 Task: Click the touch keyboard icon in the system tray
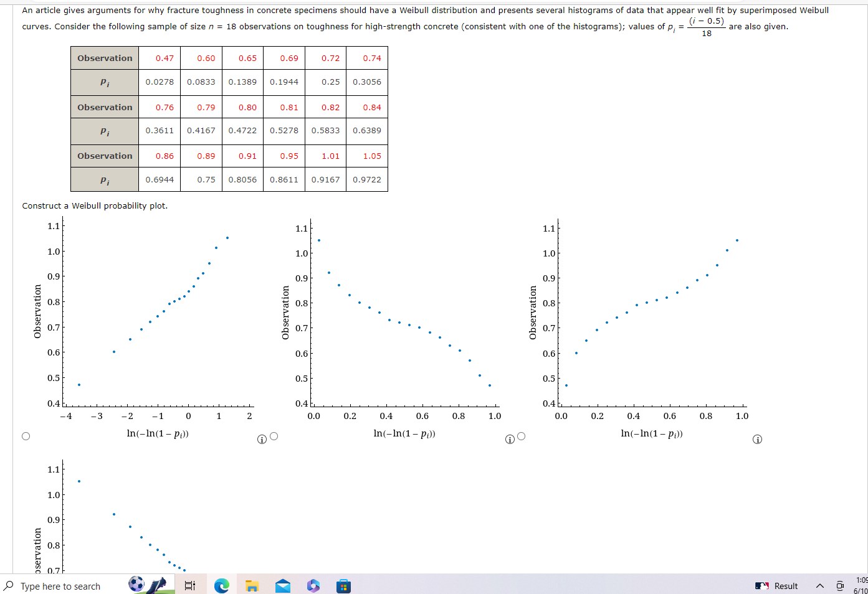coord(840,586)
